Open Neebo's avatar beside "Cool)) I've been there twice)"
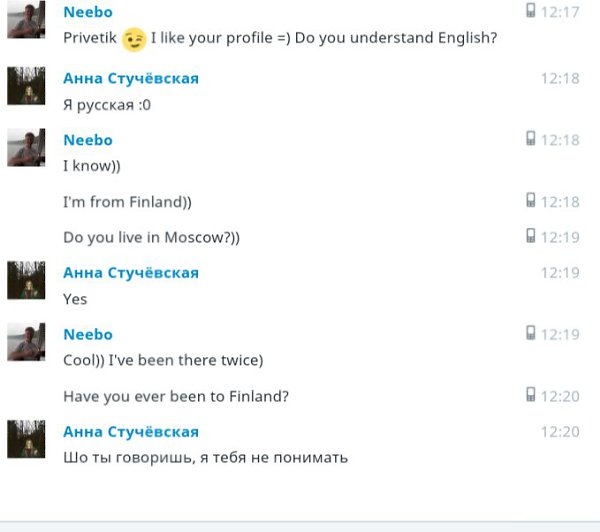Screen dimensions: 600x532 pyautogui.click(x=25, y=342)
